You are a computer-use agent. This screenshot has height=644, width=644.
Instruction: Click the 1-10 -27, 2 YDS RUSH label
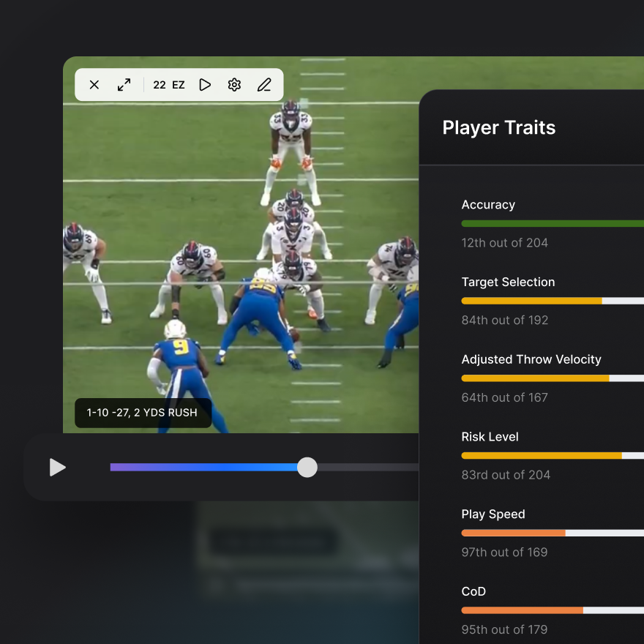pyautogui.click(x=143, y=413)
